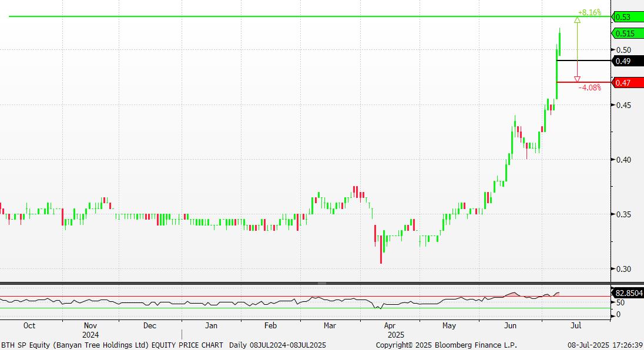Click the +8.16% upside label
The height and width of the screenshot is (350, 644).
point(589,13)
